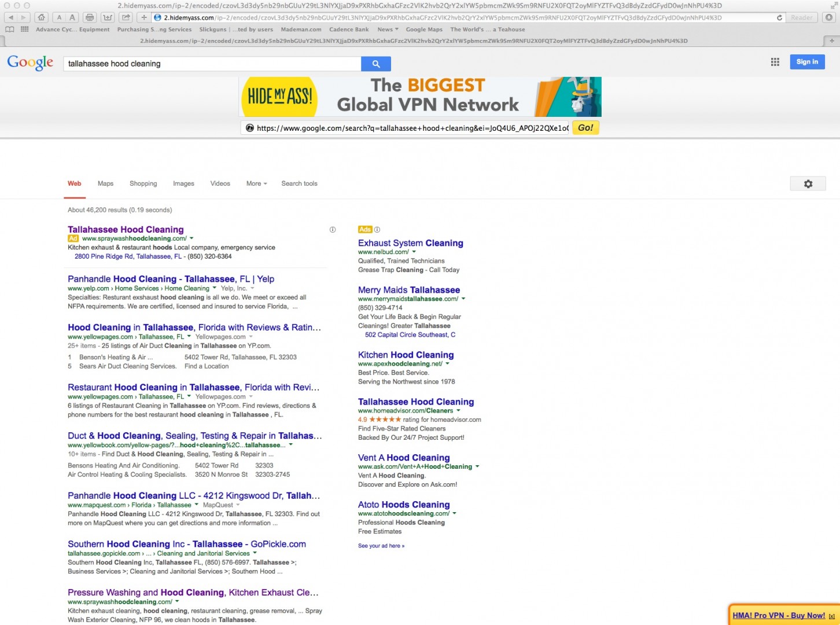Click the Google search query input field
Viewport: 840px width, 625px height.
point(211,64)
